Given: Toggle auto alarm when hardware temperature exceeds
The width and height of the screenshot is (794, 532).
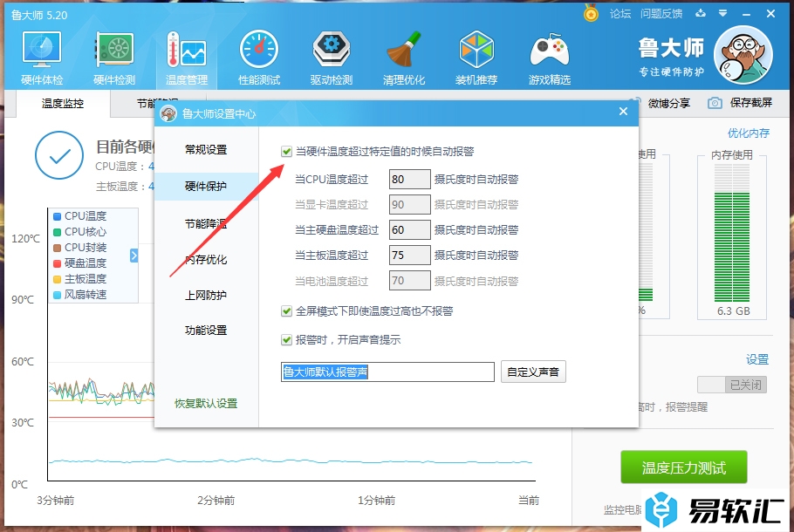Looking at the screenshot, I should click(x=286, y=152).
